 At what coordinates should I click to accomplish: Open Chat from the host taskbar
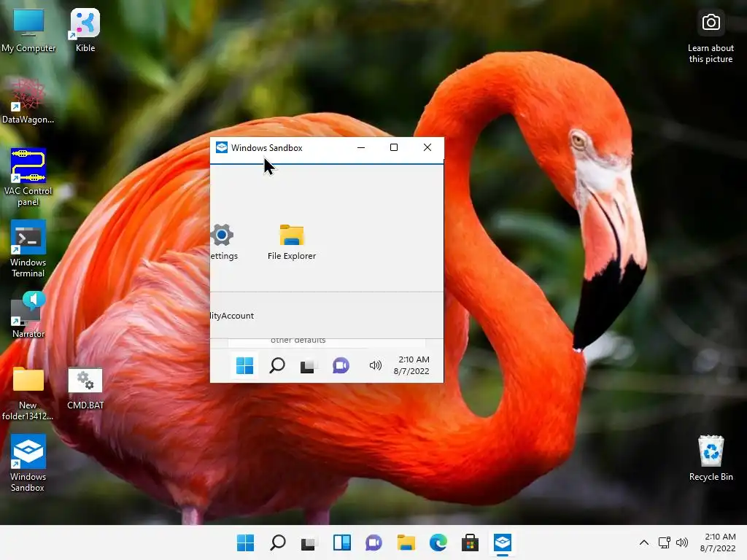click(x=374, y=542)
